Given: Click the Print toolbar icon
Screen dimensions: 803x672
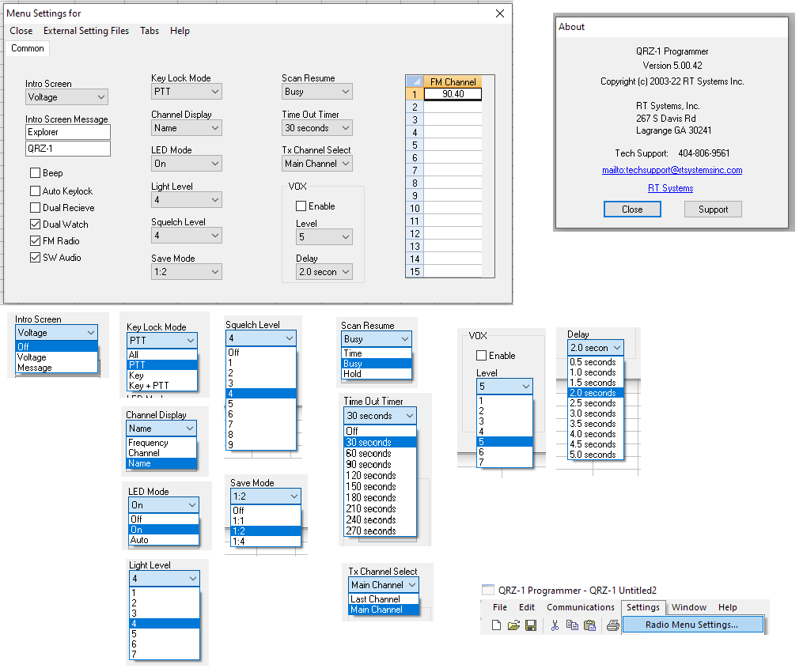Looking at the screenshot, I should point(612,625).
